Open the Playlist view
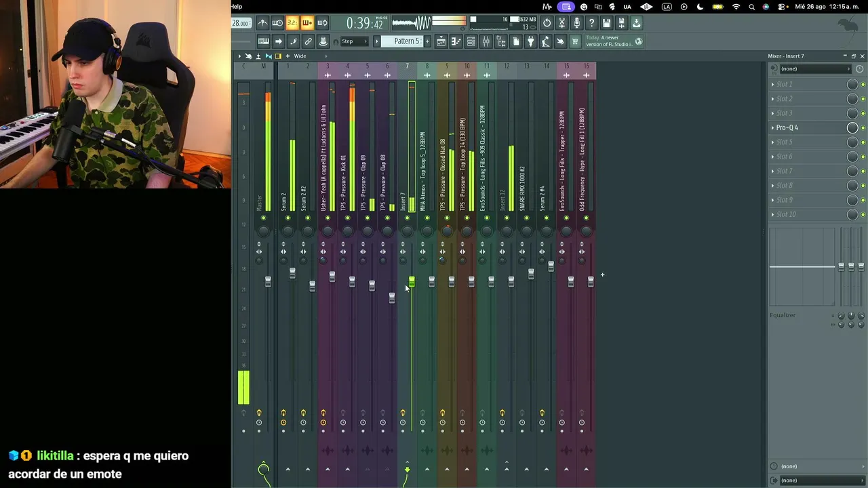868x488 pixels. click(x=441, y=42)
